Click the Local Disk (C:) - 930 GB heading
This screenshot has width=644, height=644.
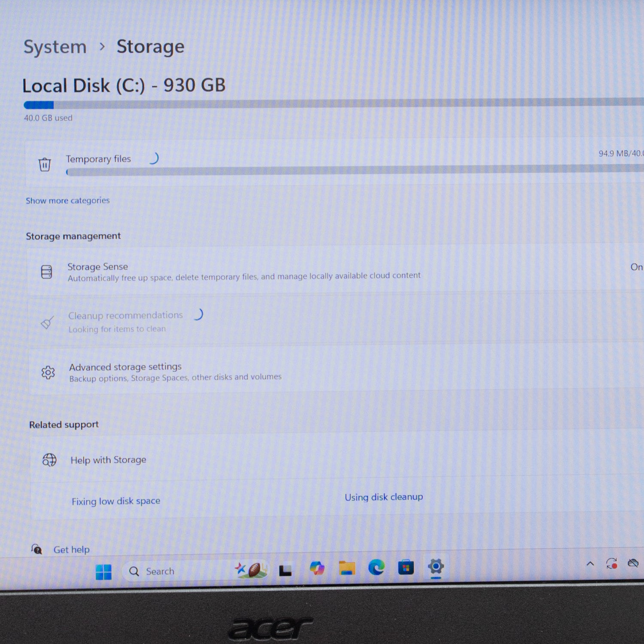[x=124, y=85]
